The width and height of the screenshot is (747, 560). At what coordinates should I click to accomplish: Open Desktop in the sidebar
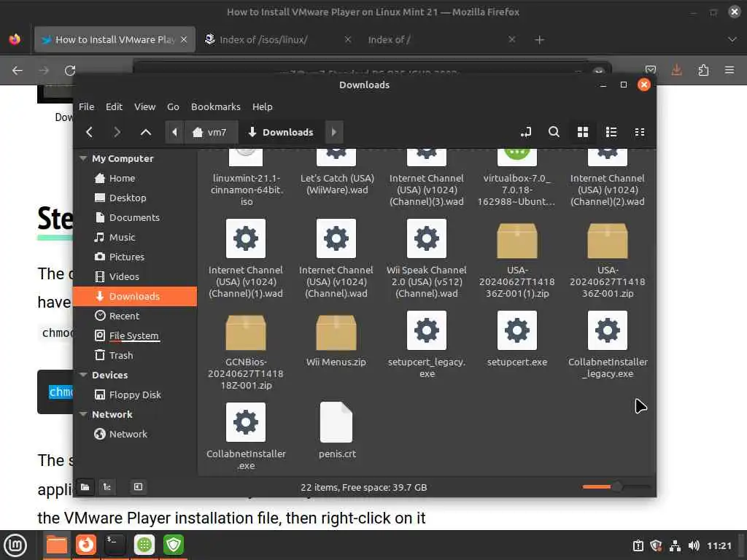[x=135, y=198]
